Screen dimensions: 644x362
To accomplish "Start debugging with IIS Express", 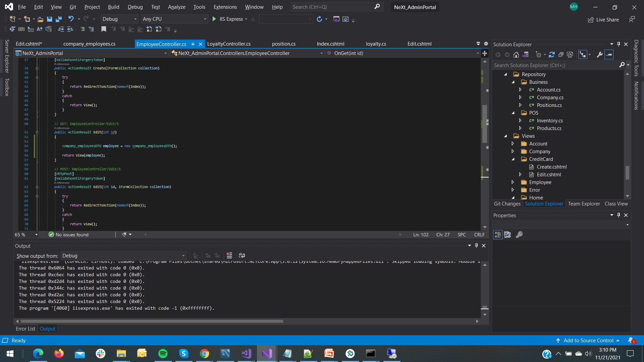I will click(214, 19).
